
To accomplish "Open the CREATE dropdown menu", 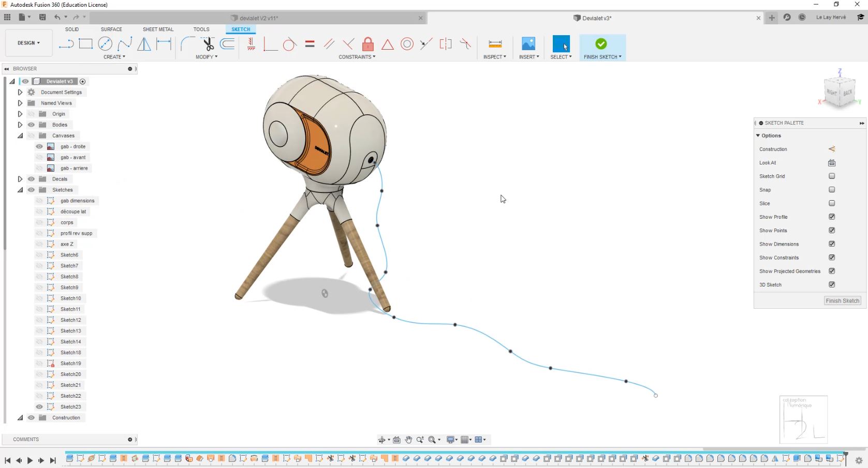I will [x=114, y=57].
